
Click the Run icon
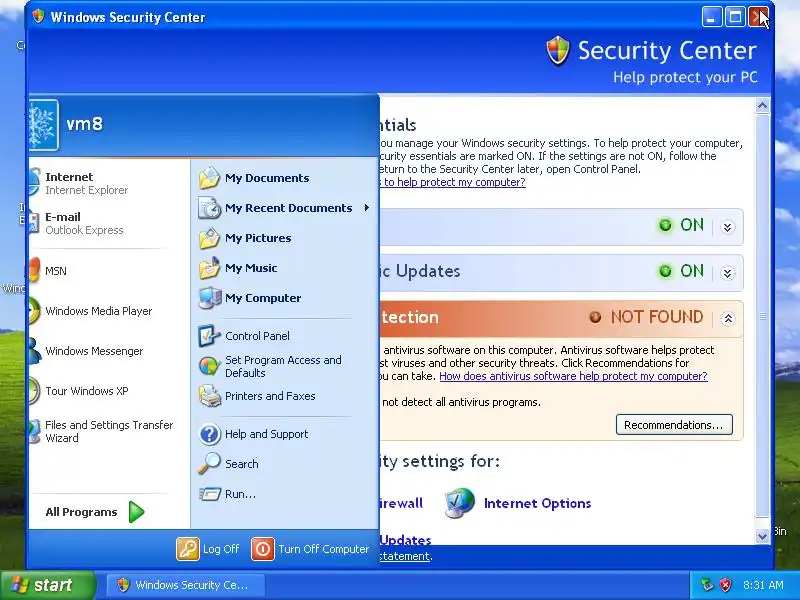point(209,494)
